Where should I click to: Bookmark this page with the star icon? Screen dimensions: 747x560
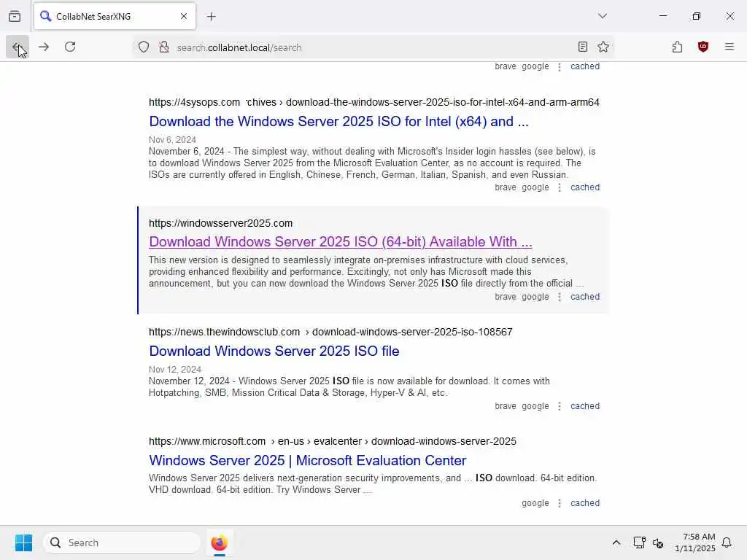[x=603, y=47]
